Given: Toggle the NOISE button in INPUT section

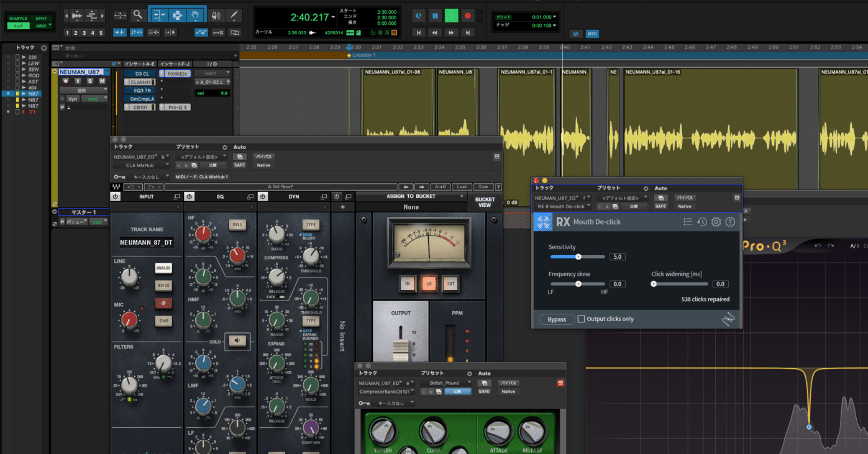Looking at the screenshot, I should click(163, 286).
